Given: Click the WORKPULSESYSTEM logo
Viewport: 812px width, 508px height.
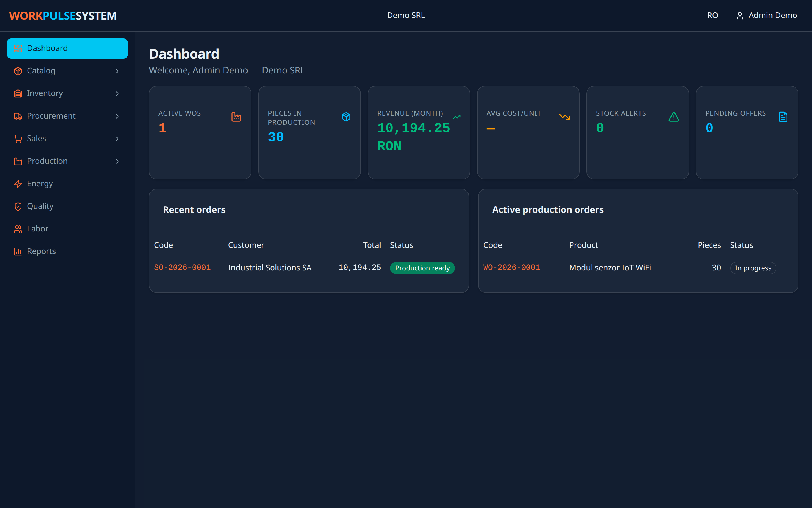Looking at the screenshot, I should point(63,16).
